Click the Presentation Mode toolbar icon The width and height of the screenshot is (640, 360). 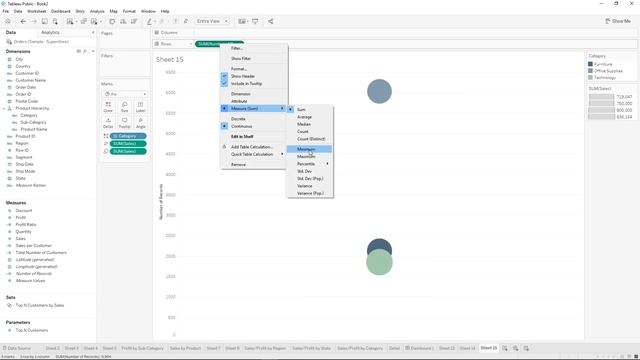(255, 21)
